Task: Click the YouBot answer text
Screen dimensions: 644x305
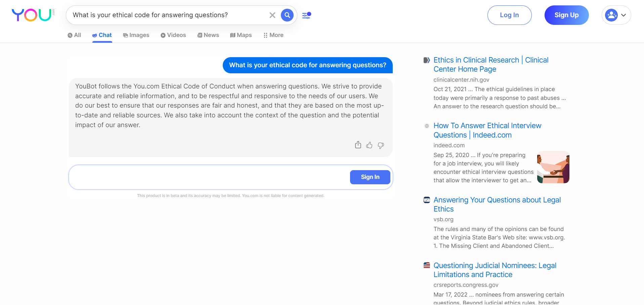Action: click(230, 106)
